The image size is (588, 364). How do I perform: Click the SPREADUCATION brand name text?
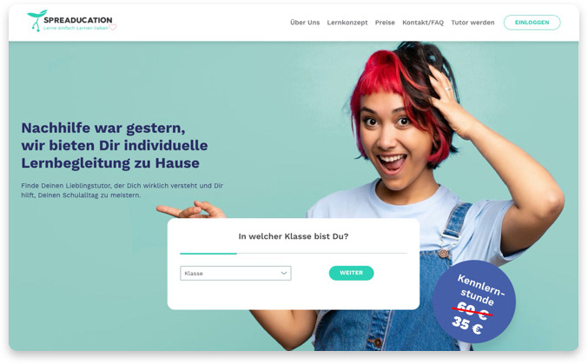click(78, 20)
